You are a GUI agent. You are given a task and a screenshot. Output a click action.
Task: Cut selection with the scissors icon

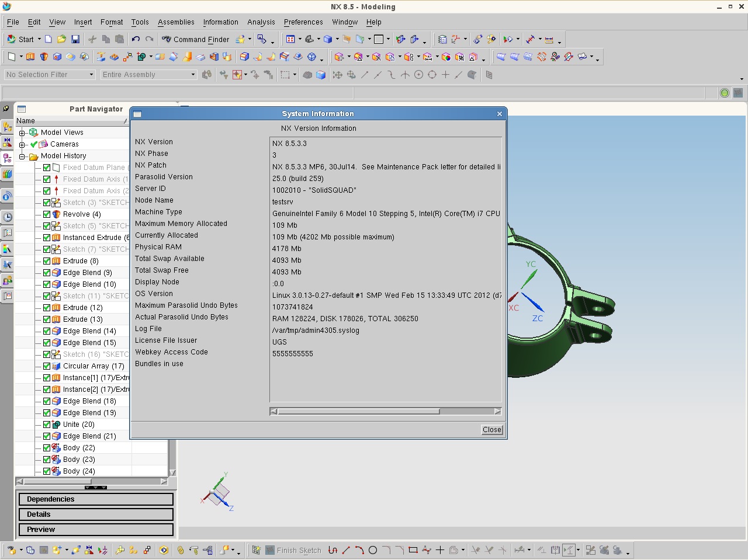pyautogui.click(x=92, y=40)
